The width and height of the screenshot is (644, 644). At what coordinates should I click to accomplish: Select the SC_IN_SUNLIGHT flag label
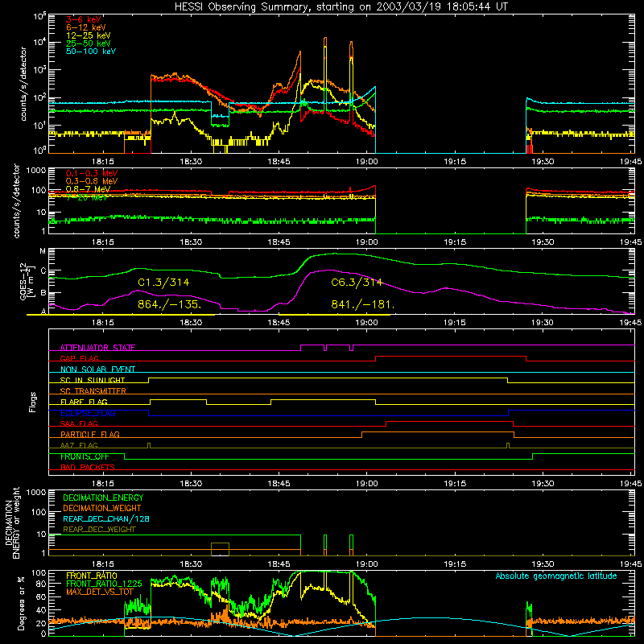point(93,380)
